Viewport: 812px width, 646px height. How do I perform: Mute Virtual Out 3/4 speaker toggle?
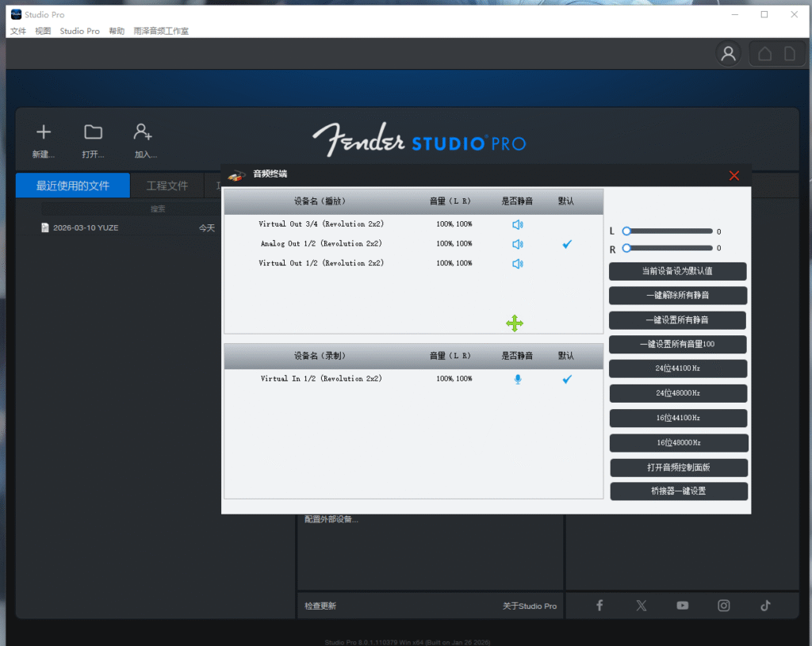pyautogui.click(x=517, y=224)
